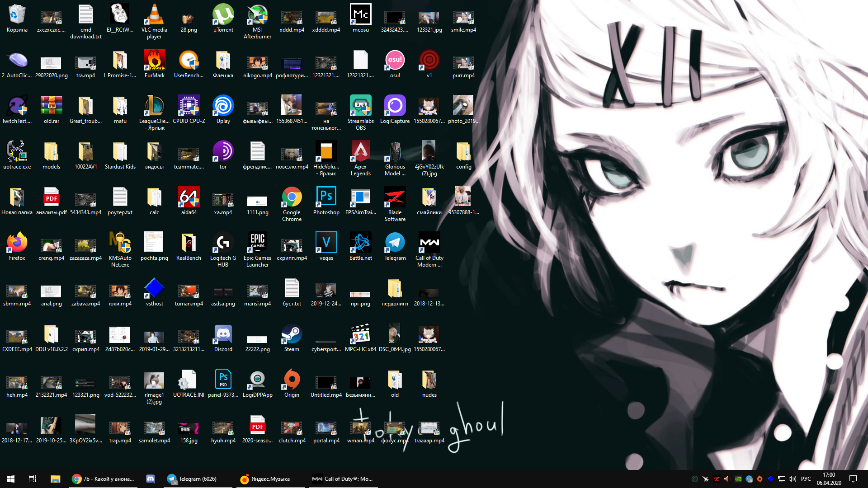Select анализы.pdf file
This screenshot has height=488, width=868.
[x=51, y=202]
